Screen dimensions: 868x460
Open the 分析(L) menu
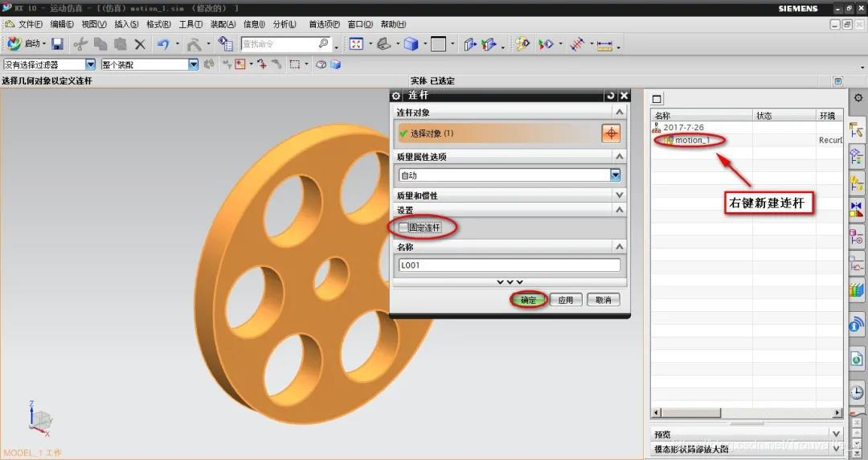click(x=285, y=24)
